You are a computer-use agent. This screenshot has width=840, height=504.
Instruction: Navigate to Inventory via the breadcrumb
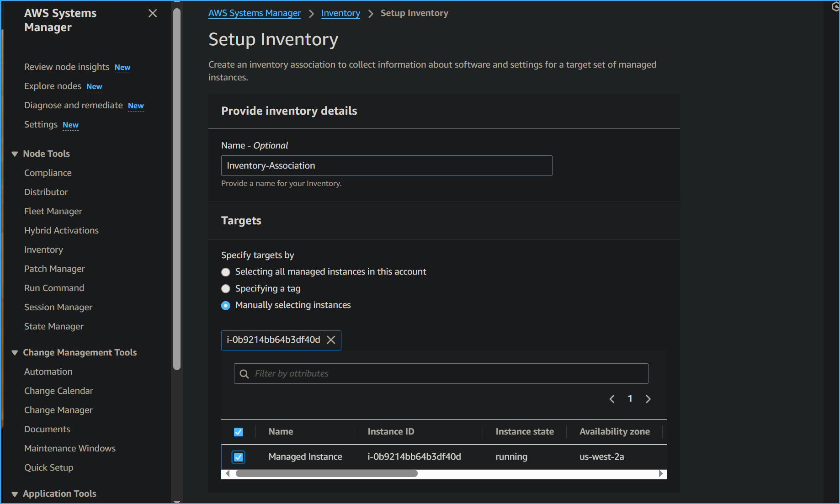pyautogui.click(x=340, y=13)
